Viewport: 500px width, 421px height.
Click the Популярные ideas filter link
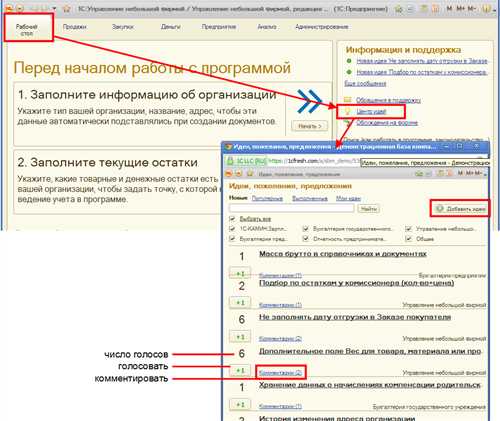pos(267,198)
